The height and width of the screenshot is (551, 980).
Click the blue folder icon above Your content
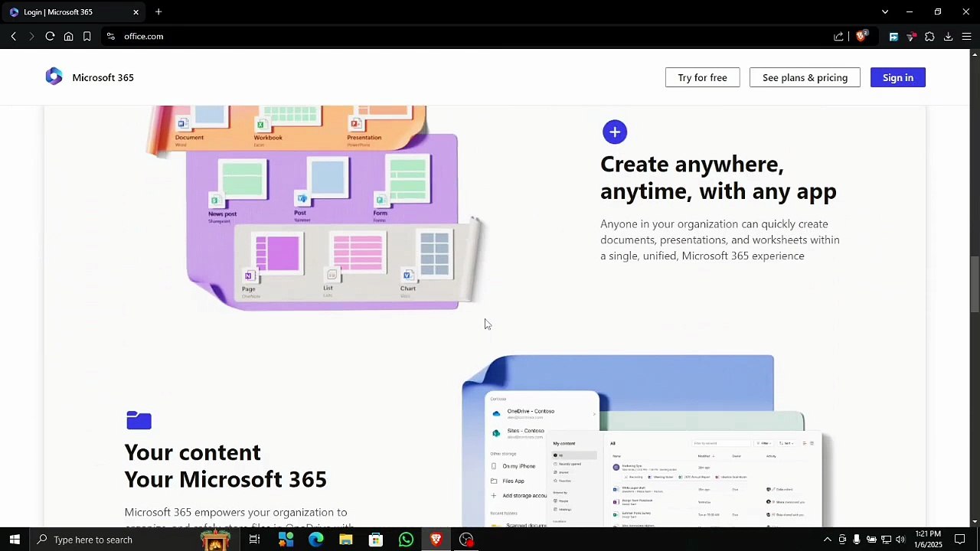click(x=139, y=420)
